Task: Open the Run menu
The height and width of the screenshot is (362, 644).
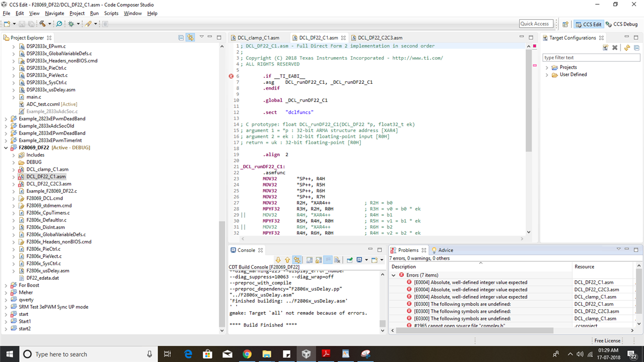Action: [94, 13]
